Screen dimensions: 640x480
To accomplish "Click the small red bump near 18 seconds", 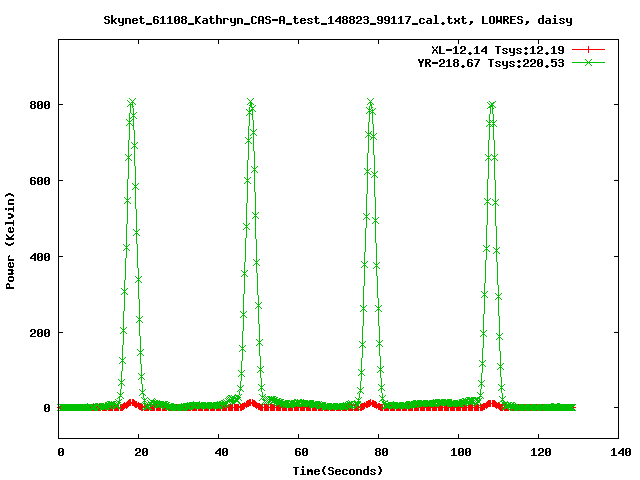I will pyautogui.click(x=131, y=404).
